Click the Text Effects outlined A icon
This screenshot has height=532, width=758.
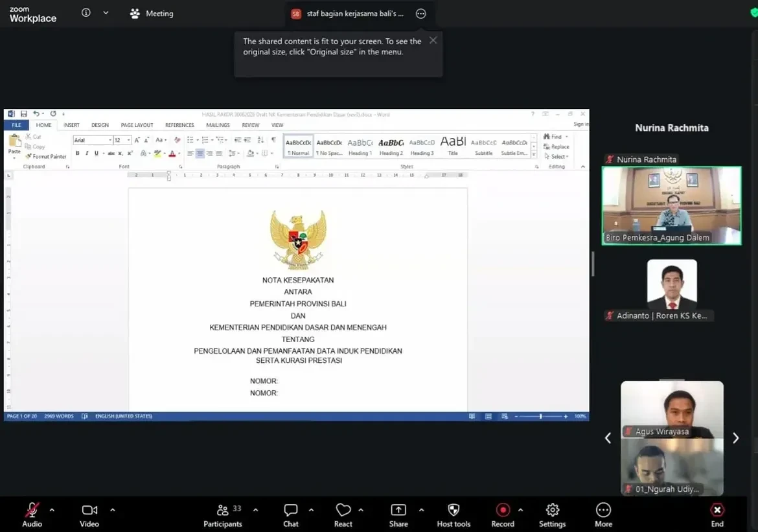click(144, 154)
